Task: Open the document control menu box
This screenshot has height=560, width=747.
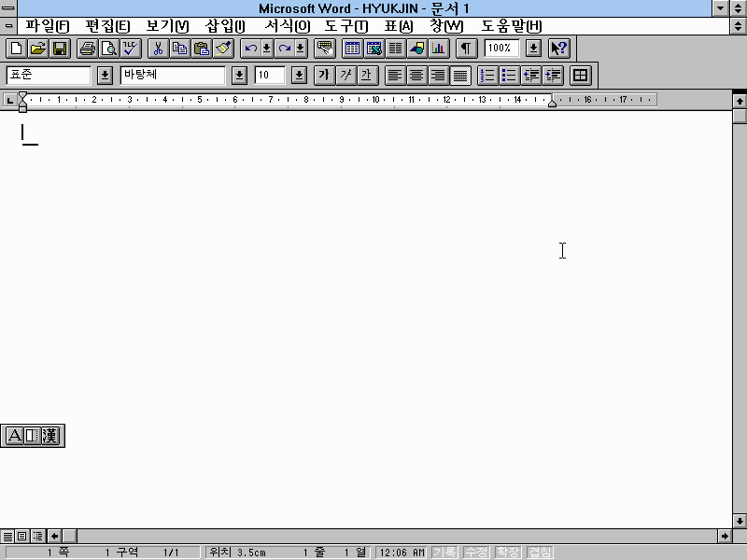Action: 8,26
